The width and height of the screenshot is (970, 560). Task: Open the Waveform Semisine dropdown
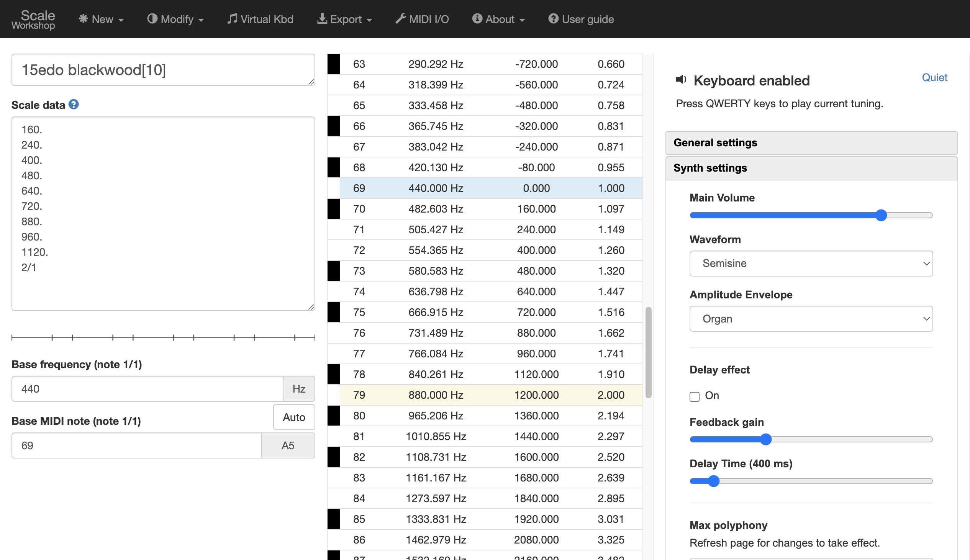[811, 264]
